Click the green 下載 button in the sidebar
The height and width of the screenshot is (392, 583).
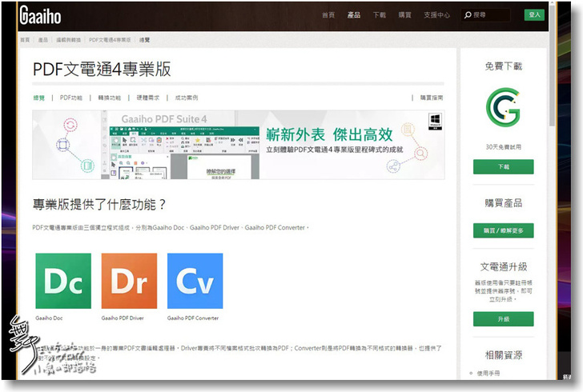[503, 167]
